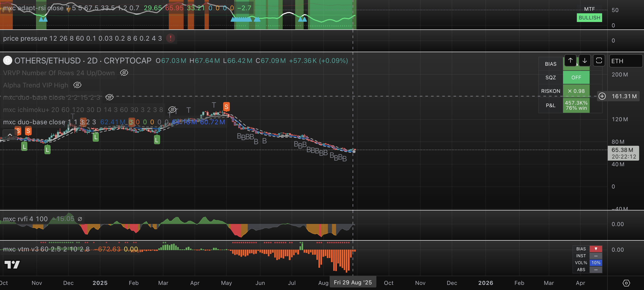Viewport: 644px width, 290px height.
Task: Collapse the indicator legend with chevron
Action: 10,135
